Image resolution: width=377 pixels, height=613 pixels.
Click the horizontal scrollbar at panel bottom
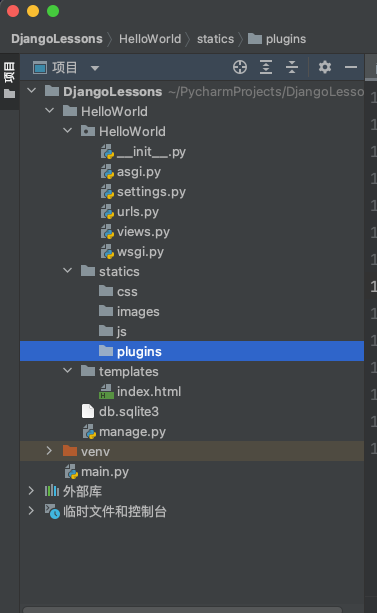(182, 610)
